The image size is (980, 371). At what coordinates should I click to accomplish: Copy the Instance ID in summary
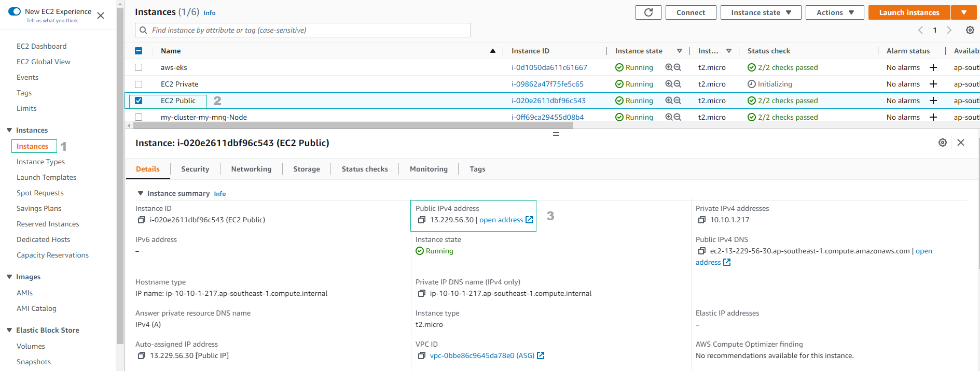pos(141,220)
